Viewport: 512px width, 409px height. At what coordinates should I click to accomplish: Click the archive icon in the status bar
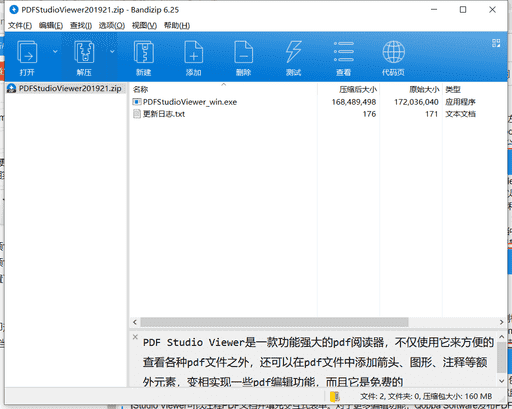335,396
